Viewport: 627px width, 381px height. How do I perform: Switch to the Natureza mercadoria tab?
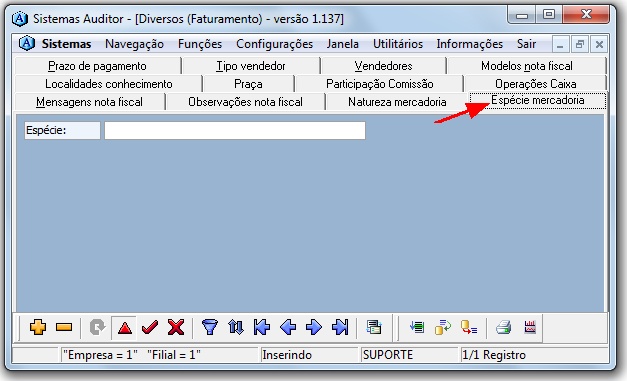click(397, 102)
